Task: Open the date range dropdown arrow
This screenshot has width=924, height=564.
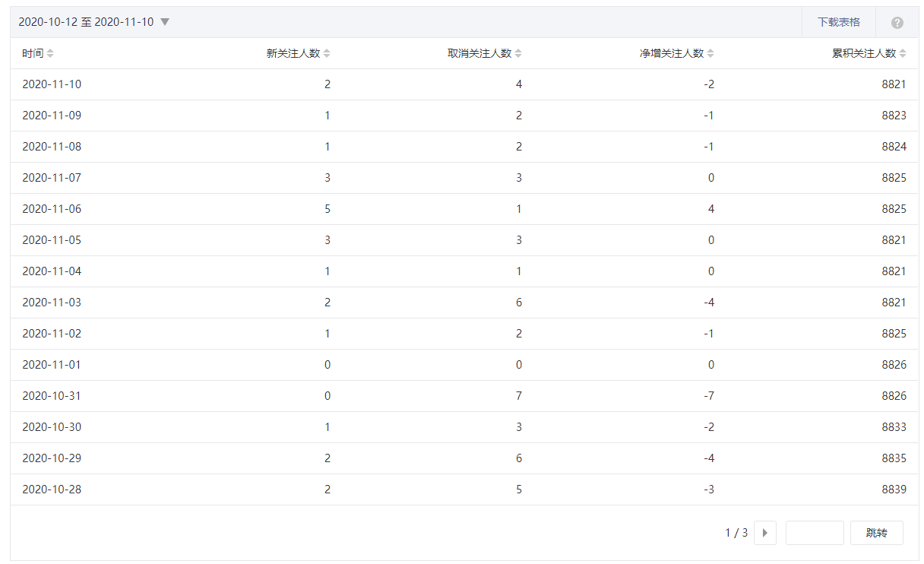Action: (x=165, y=22)
